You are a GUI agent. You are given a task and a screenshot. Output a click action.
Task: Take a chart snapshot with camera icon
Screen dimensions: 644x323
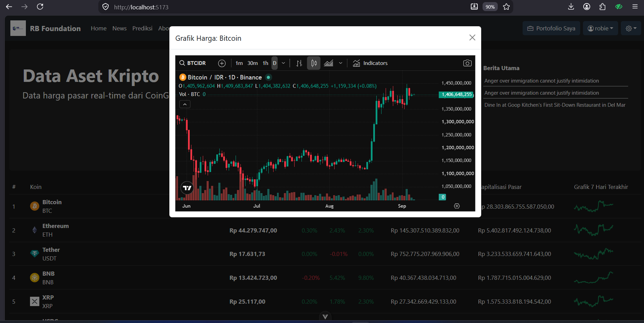coord(467,63)
